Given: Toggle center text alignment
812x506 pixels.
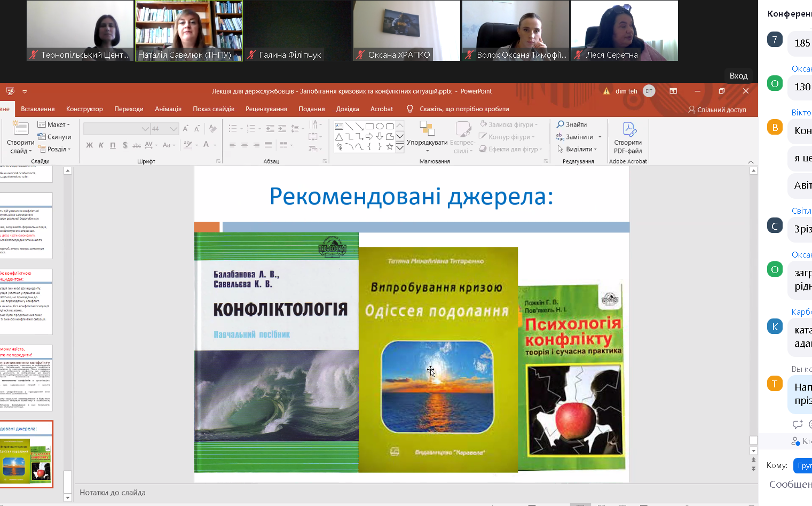Looking at the screenshot, I should [x=245, y=145].
